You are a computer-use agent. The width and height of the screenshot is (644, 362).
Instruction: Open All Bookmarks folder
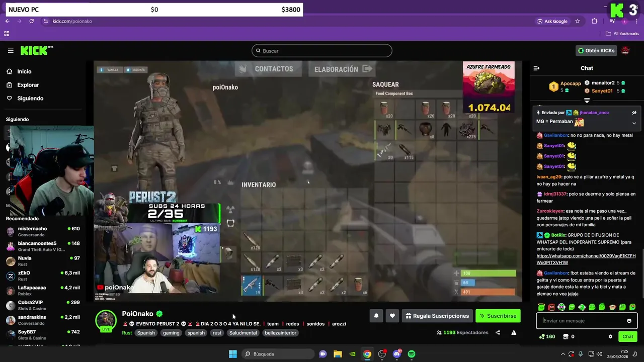click(622, 34)
